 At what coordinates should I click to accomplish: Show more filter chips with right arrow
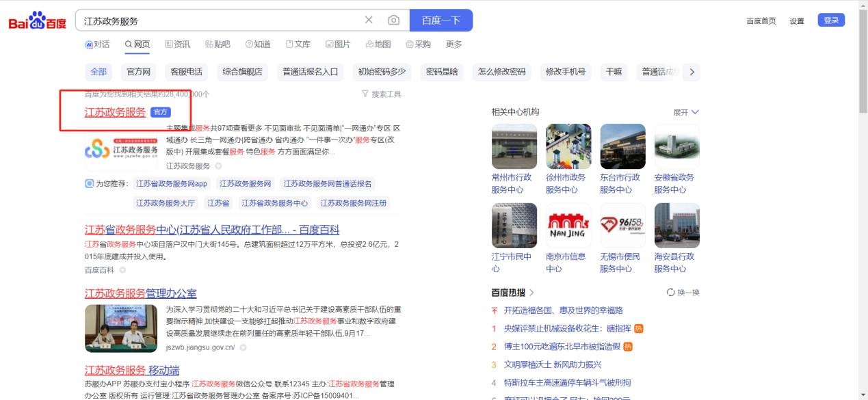tap(692, 72)
